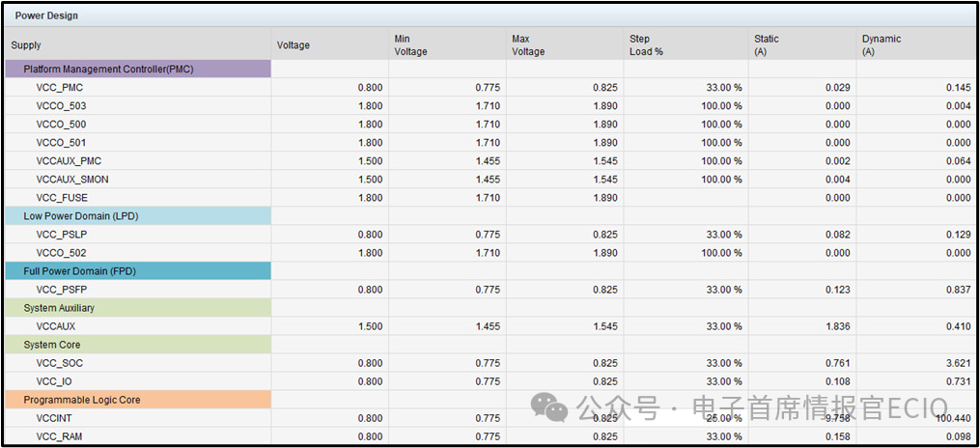Click the Dynamic (A) column header
The image size is (980, 448).
pos(882,45)
